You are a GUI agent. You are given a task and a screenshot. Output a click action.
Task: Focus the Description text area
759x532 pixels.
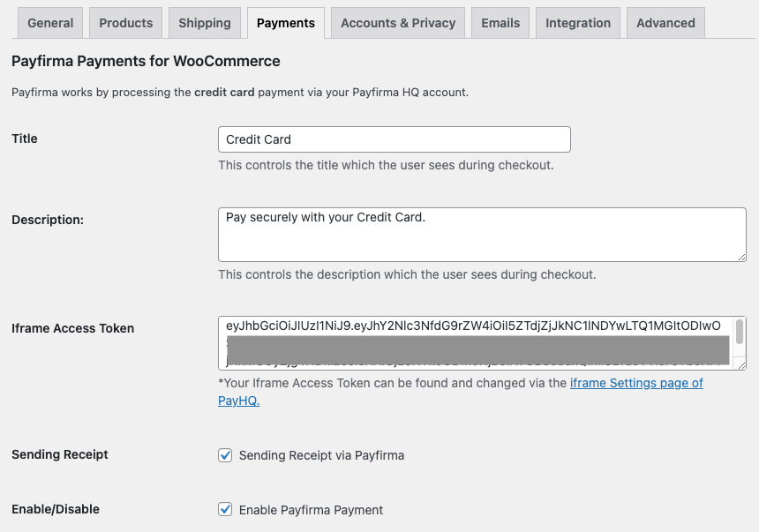click(482, 235)
